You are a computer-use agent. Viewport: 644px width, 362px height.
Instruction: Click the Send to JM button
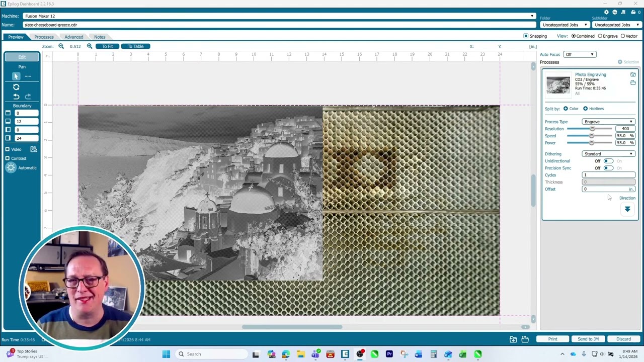(588, 339)
